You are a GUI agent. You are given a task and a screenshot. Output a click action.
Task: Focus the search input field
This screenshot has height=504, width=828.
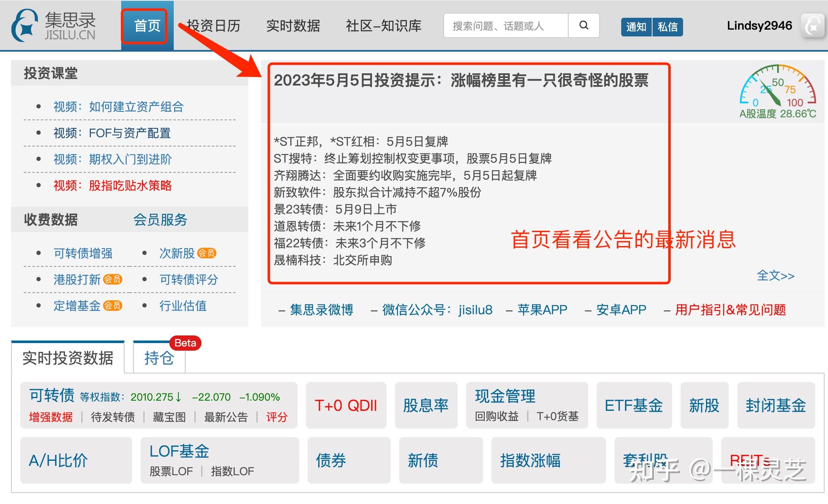[x=506, y=26]
